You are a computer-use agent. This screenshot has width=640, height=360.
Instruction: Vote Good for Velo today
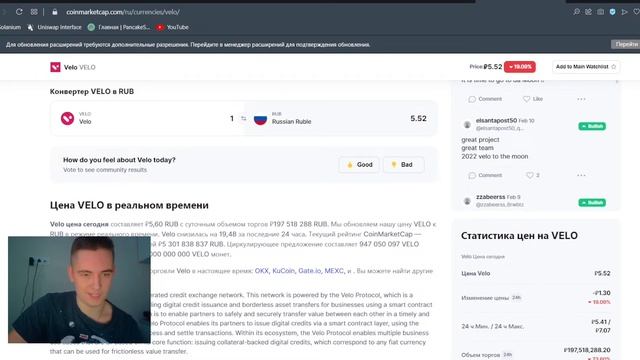point(359,164)
